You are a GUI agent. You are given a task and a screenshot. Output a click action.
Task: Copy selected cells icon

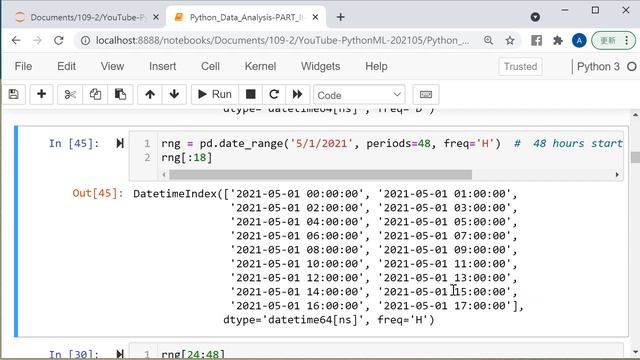click(95, 94)
